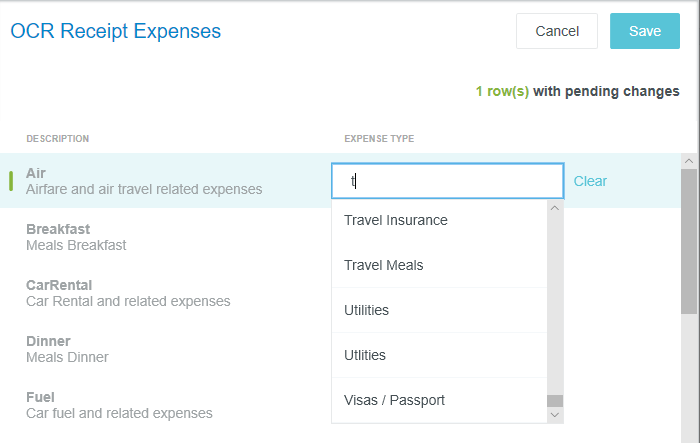The height and width of the screenshot is (443, 700).
Task: Clear the expense type for Air
Action: pos(590,181)
